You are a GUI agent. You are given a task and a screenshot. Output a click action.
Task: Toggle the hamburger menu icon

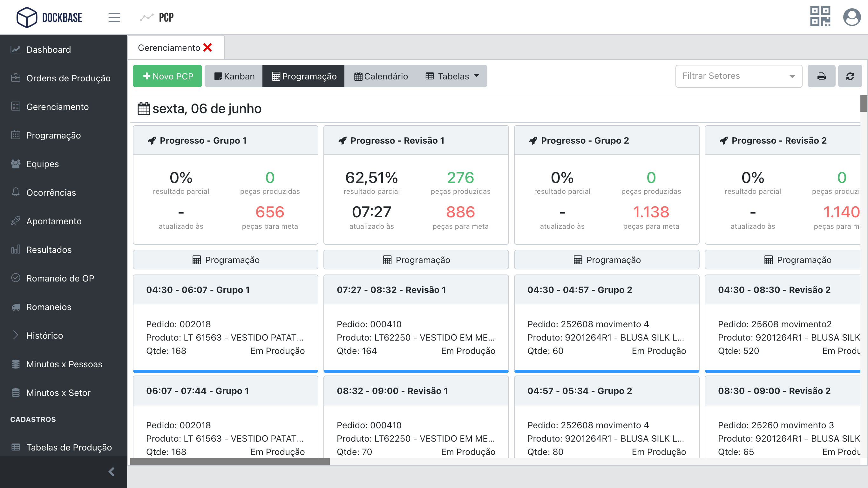(x=114, y=17)
